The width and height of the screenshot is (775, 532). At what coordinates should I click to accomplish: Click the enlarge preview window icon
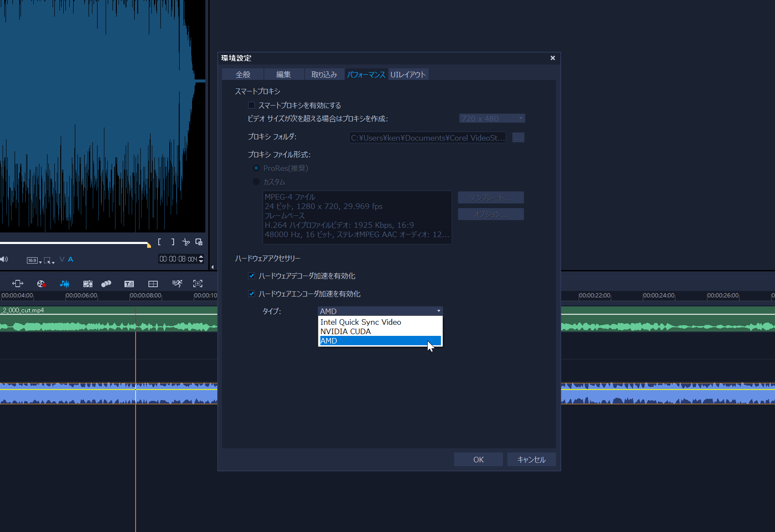(x=199, y=242)
